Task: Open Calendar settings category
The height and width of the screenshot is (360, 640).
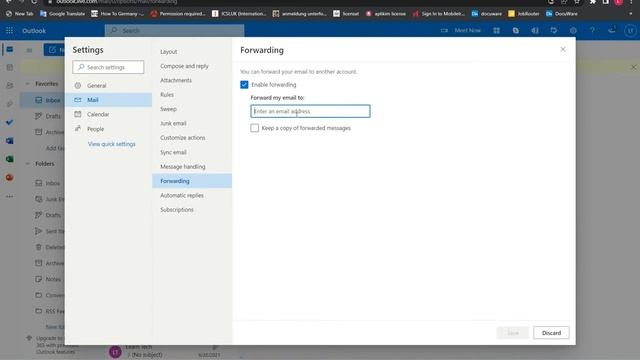Action: click(x=109, y=114)
